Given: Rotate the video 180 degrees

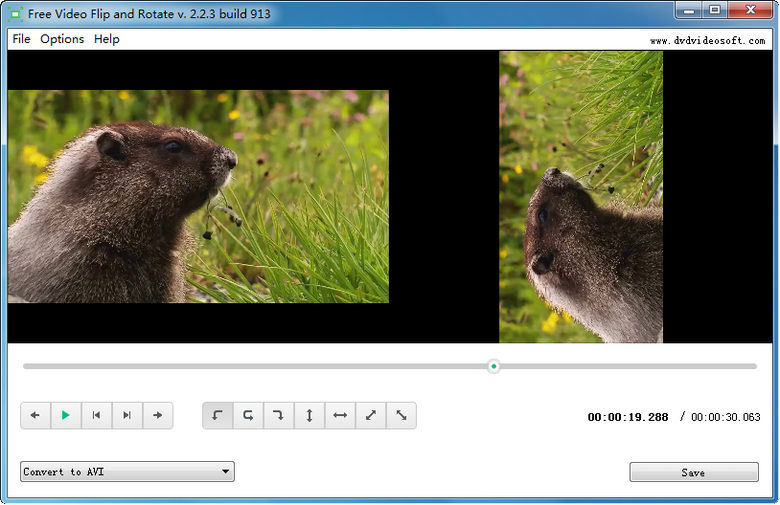Looking at the screenshot, I should pos(248,415).
